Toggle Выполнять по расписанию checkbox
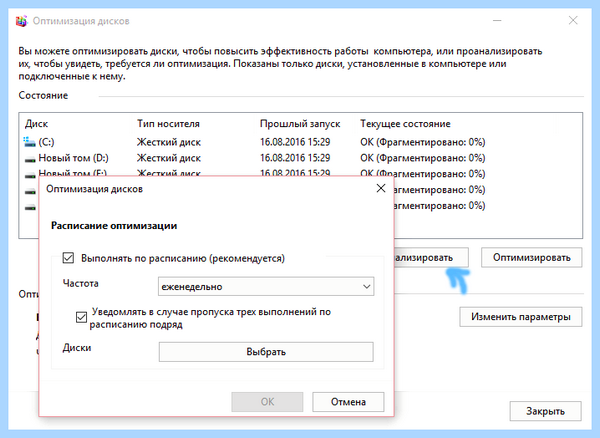 tap(68, 258)
